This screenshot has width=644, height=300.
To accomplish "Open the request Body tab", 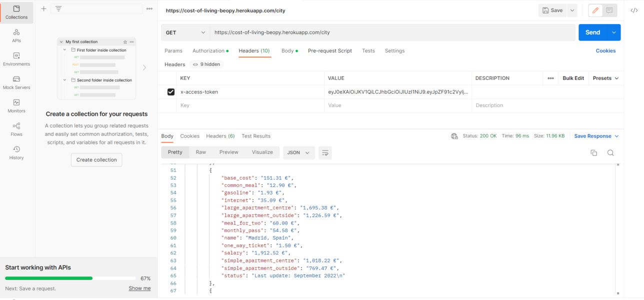I will pyautogui.click(x=289, y=51).
